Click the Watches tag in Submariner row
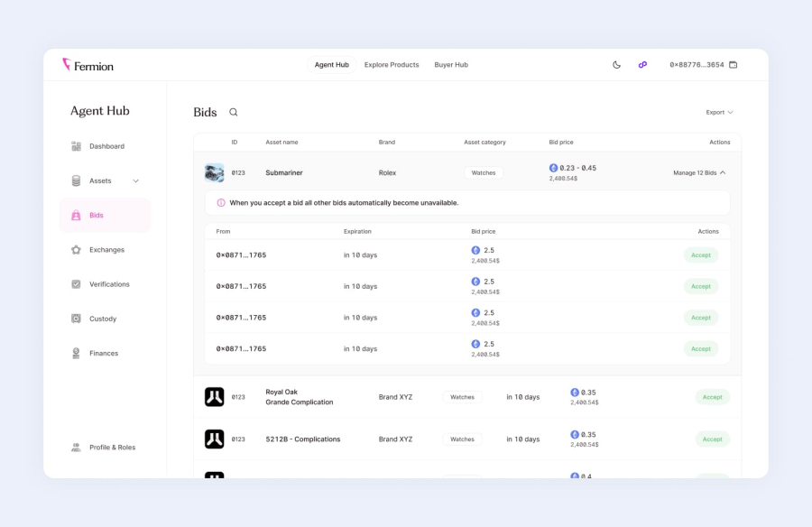 [x=484, y=172]
